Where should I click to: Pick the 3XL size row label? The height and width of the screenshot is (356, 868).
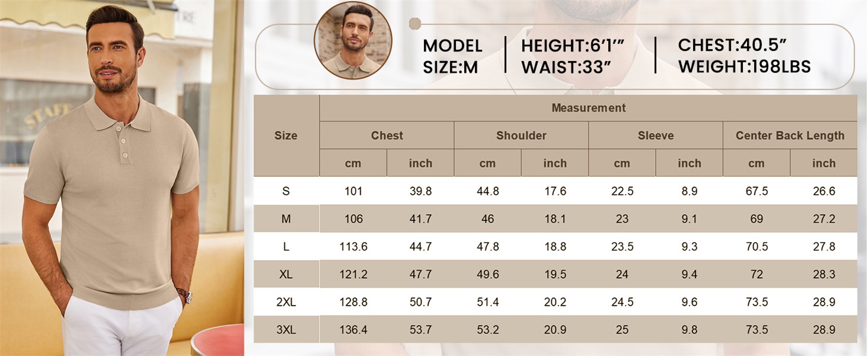[x=286, y=330]
